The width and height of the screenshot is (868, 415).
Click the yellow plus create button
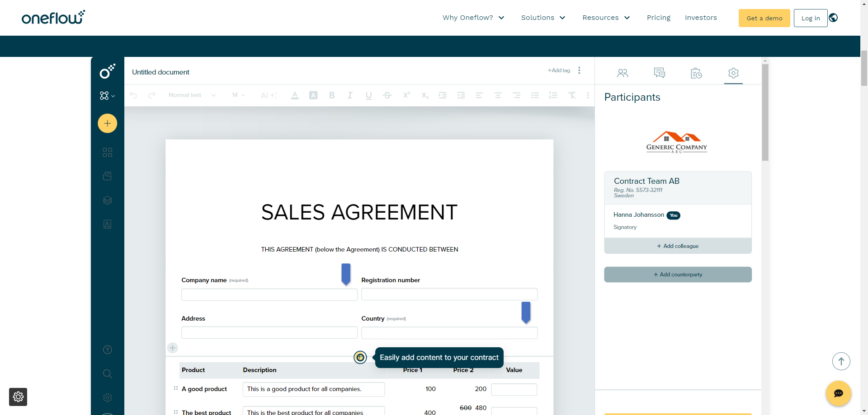pyautogui.click(x=107, y=123)
